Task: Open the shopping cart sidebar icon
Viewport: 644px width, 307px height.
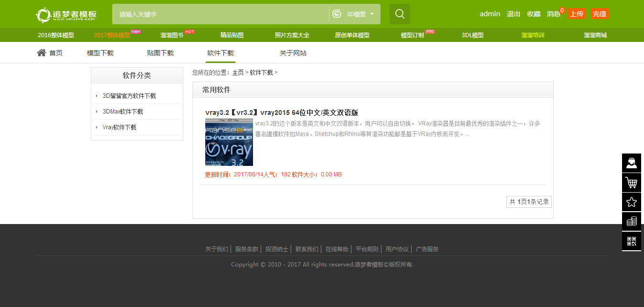Action: click(x=631, y=183)
